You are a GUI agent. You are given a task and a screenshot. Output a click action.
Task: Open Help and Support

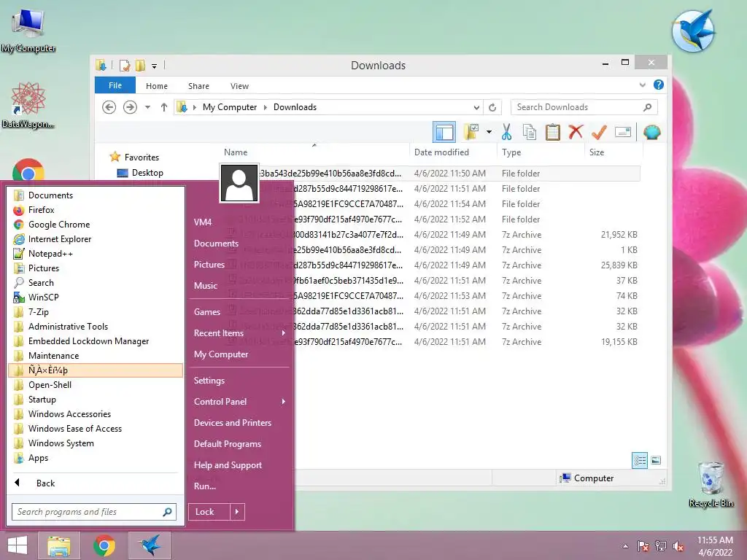coord(228,465)
